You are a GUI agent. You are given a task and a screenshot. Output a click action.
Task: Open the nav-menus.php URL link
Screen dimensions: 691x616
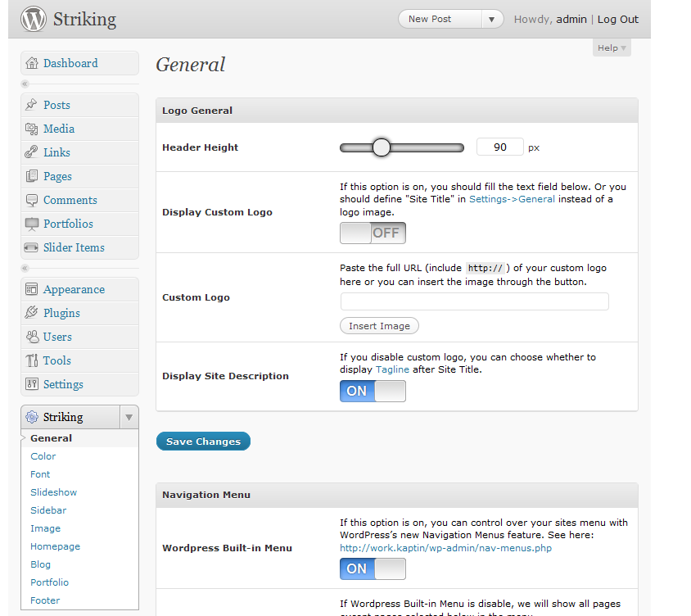click(x=445, y=548)
